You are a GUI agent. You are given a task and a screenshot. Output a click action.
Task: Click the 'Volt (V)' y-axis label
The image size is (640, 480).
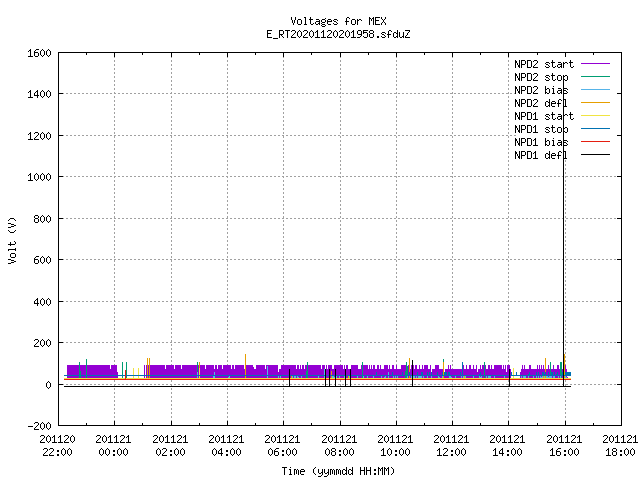[12, 240]
